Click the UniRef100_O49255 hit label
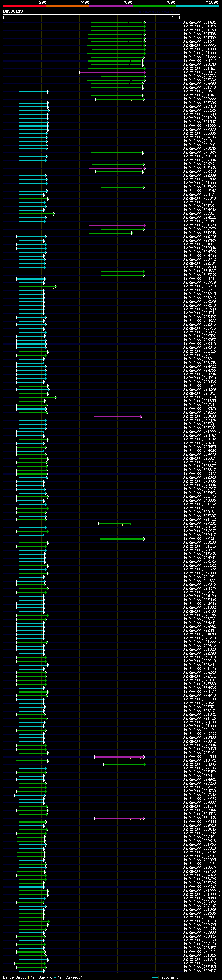This screenshot has height=980, width=222. (199, 412)
